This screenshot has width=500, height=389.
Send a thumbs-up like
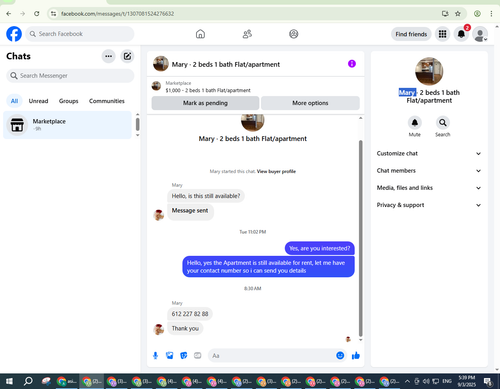coord(356,356)
